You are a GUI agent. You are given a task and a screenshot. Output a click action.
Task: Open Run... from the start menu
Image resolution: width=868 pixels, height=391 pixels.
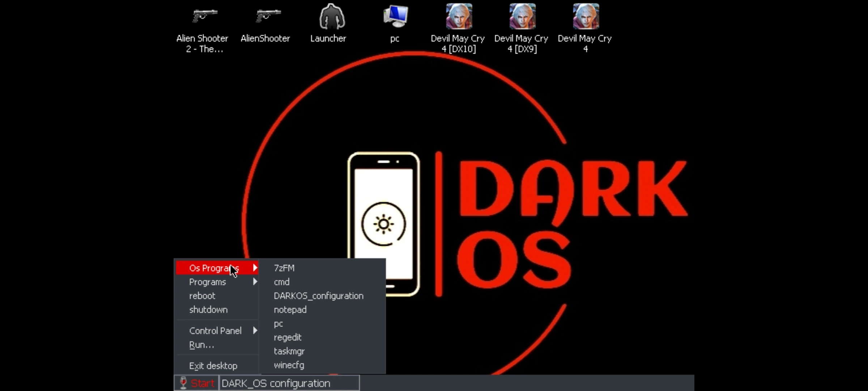[217, 345]
